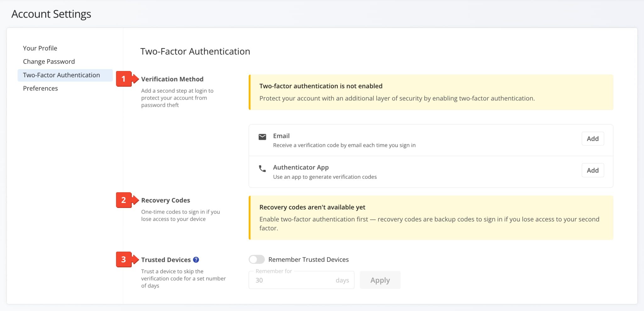Click 'Trust a device to skip' description
This screenshot has width=644, height=311.
coord(183,278)
